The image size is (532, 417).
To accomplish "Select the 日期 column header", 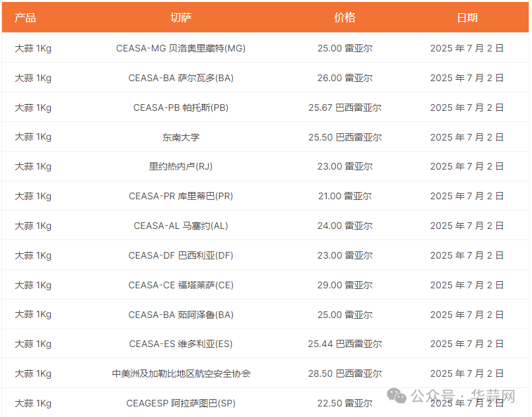I will click(x=467, y=18).
